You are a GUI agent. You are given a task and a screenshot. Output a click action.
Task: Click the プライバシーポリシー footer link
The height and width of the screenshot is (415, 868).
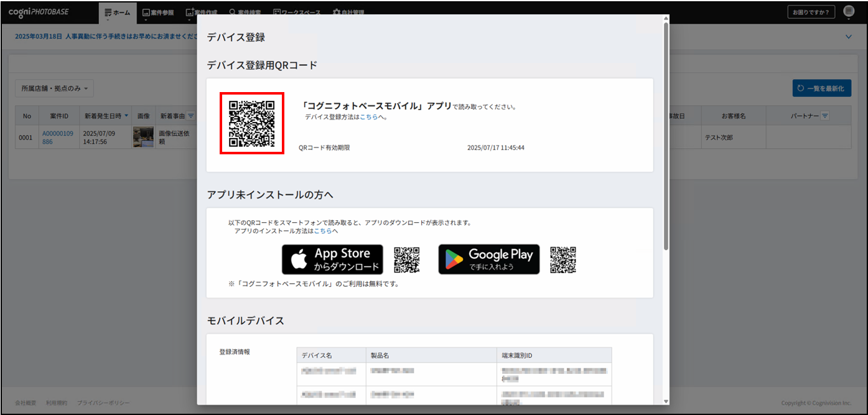[x=103, y=403]
